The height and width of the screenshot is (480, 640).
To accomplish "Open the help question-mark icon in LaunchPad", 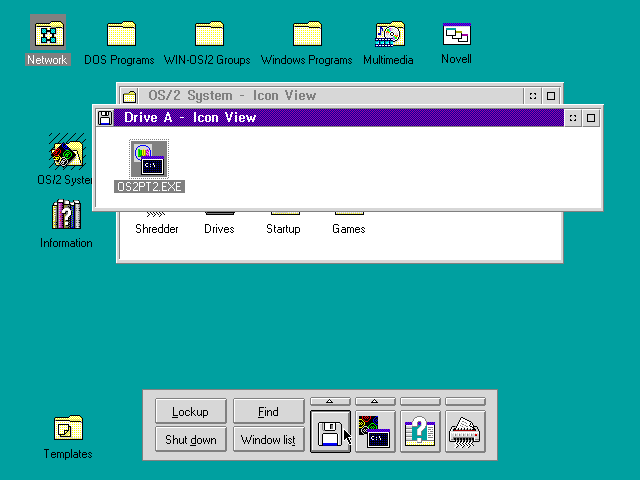I will pos(420,432).
